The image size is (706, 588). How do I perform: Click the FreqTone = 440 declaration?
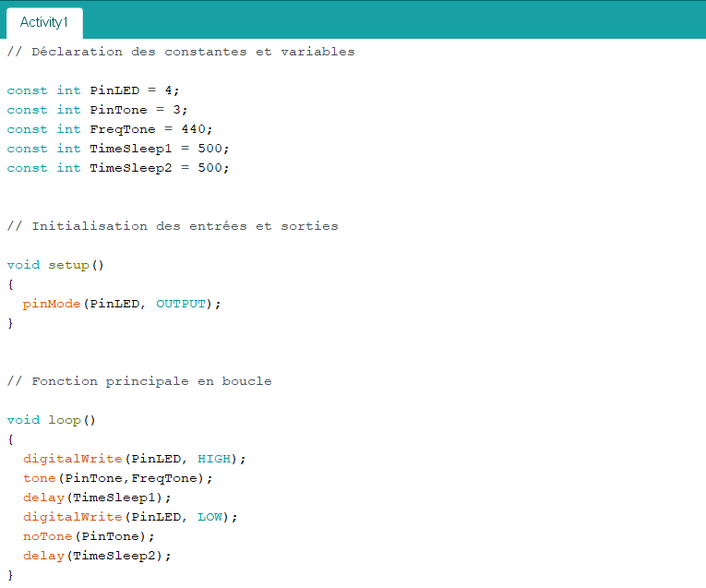[x=109, y=129]
